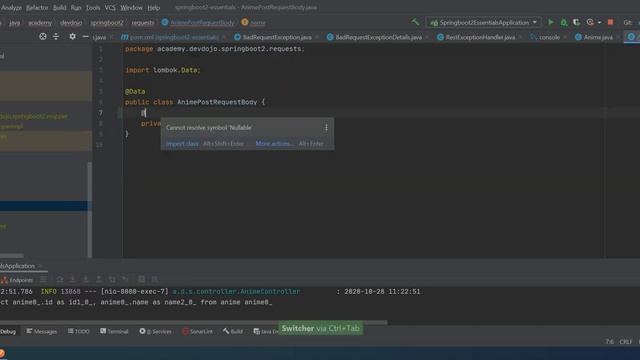This screenshot has width=640, height=360.
Task: Click the Evaluate Expression icon in debugger toolbar
Action: (x=141, y=280)
